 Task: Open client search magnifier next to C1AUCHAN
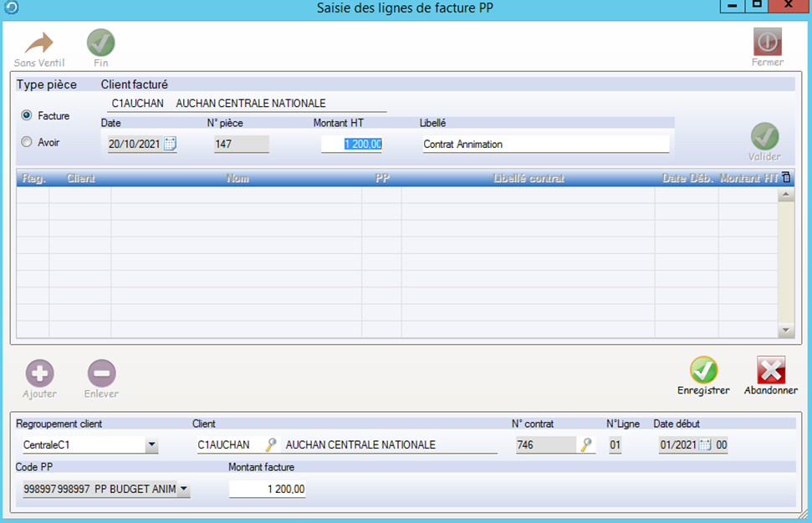(271, 444)
